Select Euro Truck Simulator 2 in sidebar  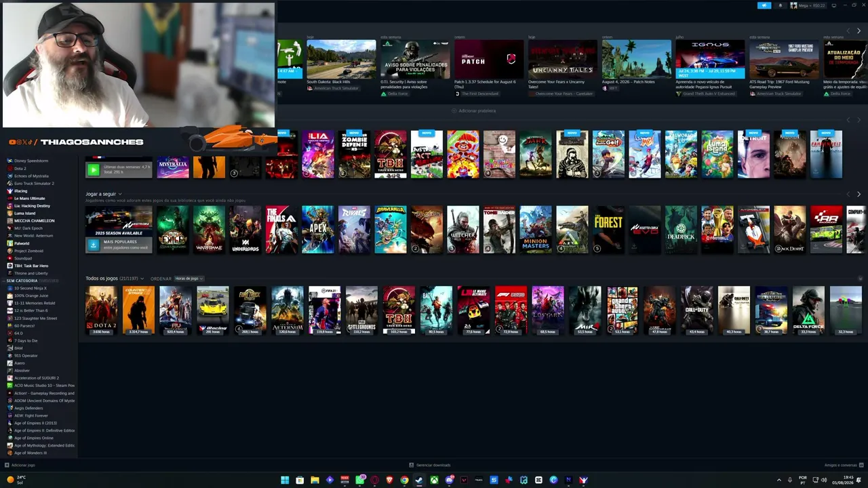[x=34, y=184]
